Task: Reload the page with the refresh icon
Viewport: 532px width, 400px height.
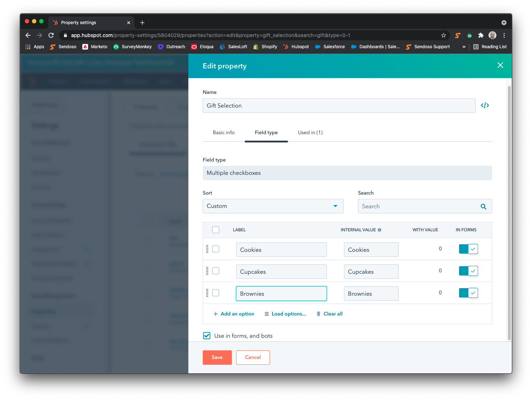Action: tap(51, 35)
